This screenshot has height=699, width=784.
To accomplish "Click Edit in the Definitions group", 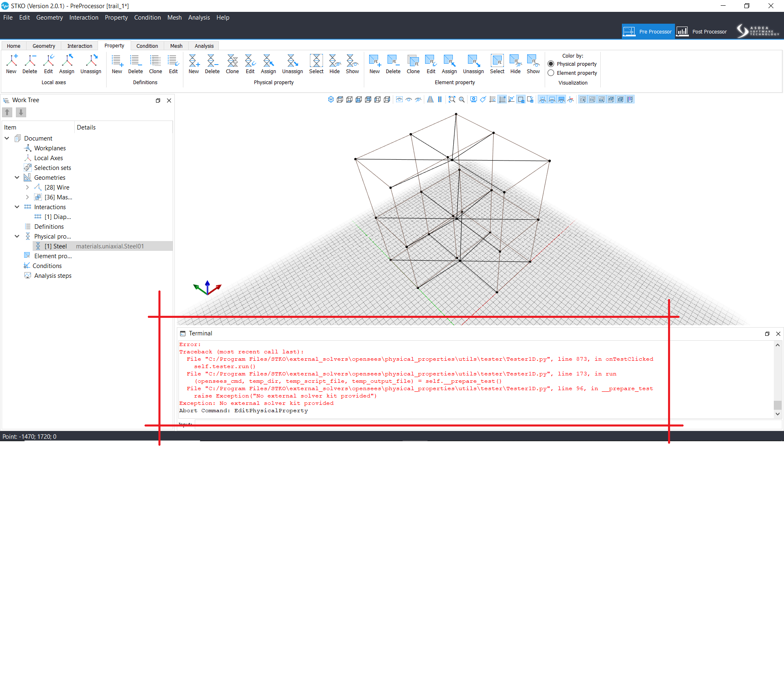I will 174,64.
